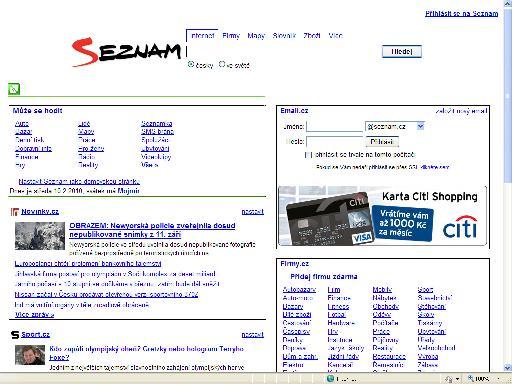Image resolution: width=513 pixels, height=385 pixels.
Task: Switch to the Mapy search tab
Action: 256,35
